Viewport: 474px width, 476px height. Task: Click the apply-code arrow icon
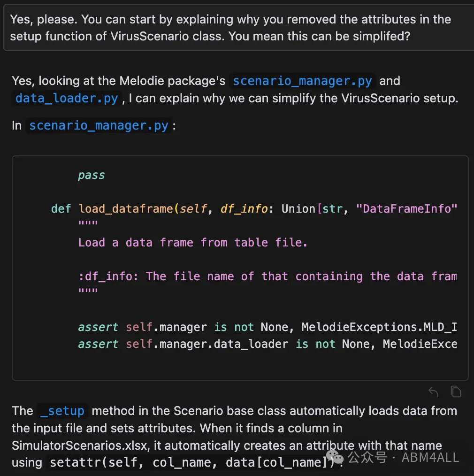pos(433,392)
